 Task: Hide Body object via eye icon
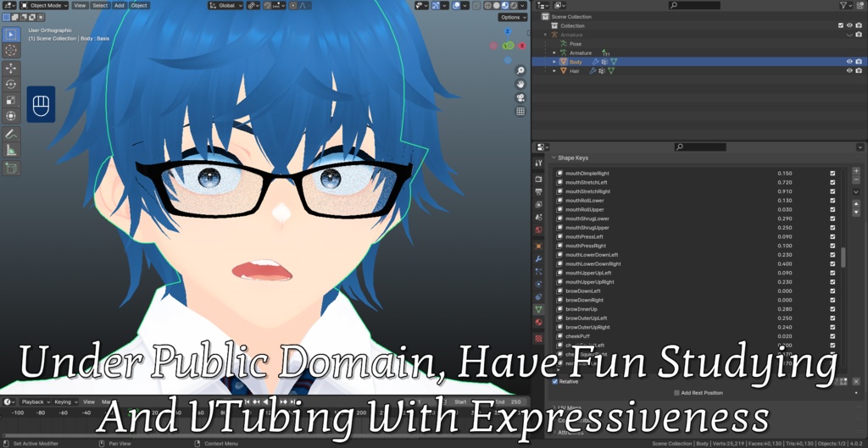coord(849,62)
